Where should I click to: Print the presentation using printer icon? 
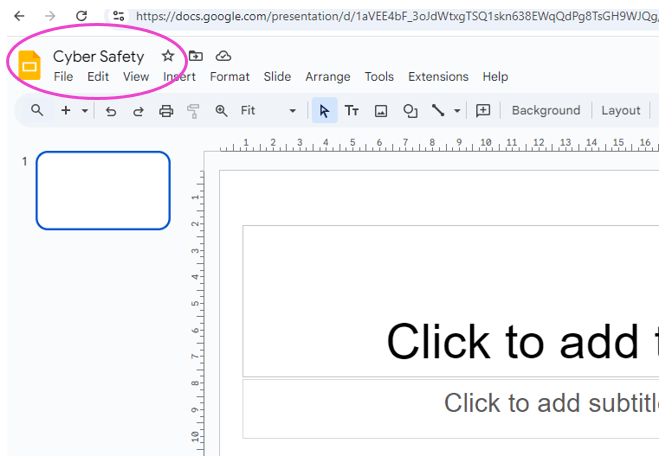point(166,111)
